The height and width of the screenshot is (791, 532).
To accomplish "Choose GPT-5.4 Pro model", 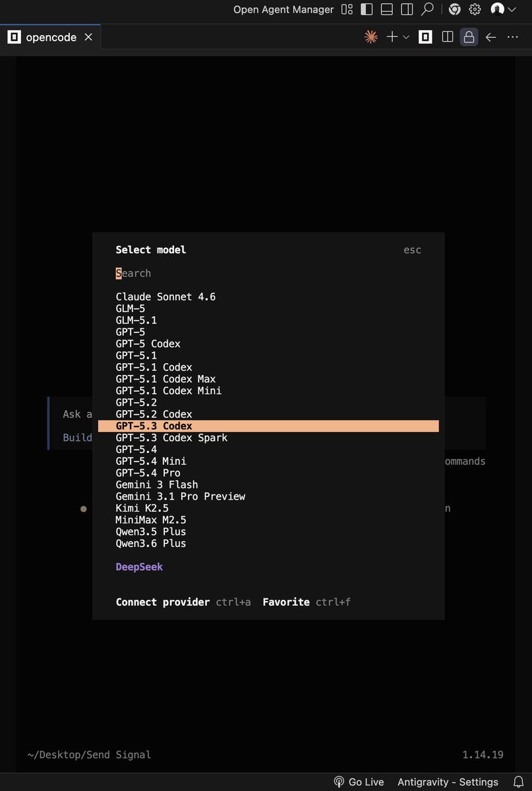I will (x=268, y=473).
